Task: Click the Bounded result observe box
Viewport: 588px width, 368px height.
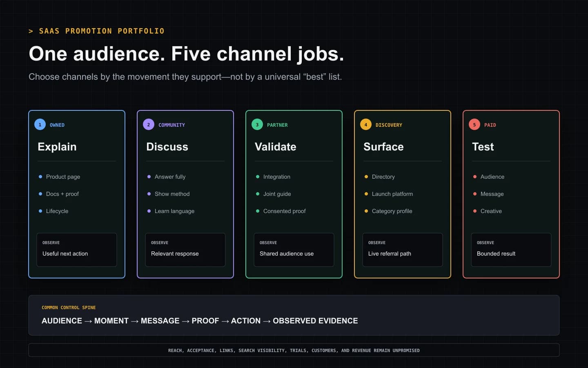Action: point(511,250)
